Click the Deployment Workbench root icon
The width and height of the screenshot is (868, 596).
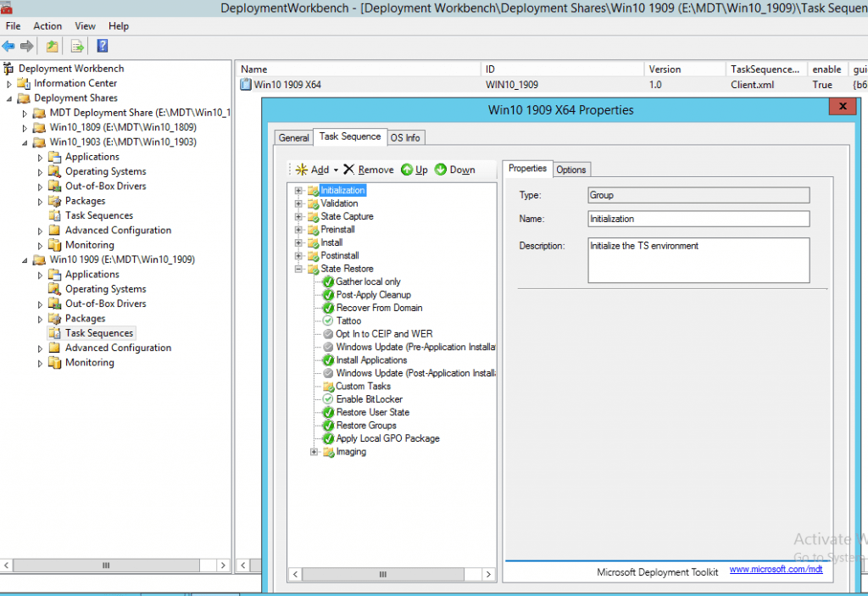coord(8,68)
